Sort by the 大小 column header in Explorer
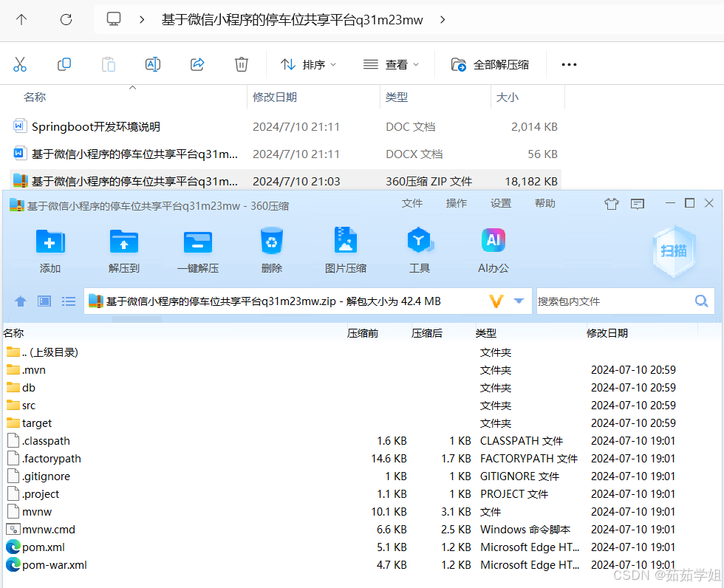 507,98
